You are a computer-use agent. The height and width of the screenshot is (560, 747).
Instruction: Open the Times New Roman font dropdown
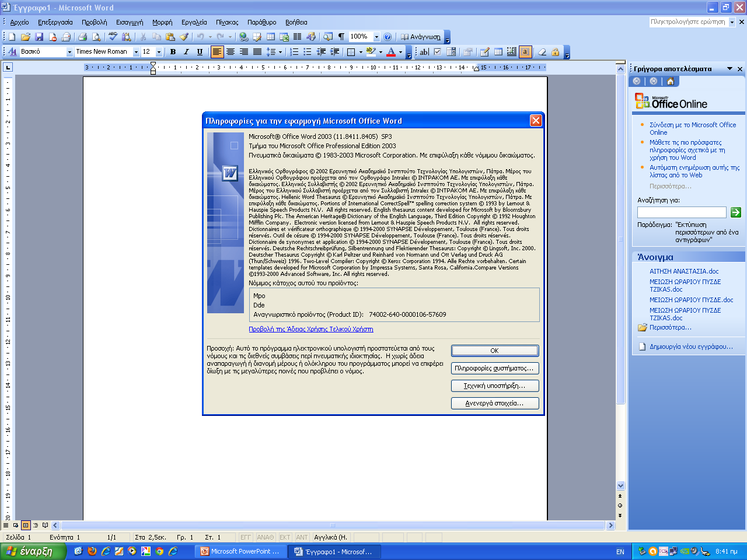(x=136, y=52)
